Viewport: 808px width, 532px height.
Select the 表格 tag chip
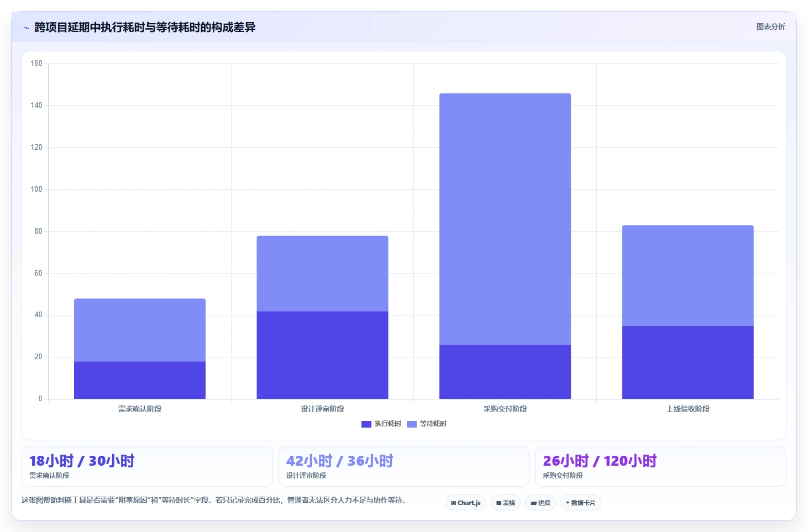coord(506,503)
